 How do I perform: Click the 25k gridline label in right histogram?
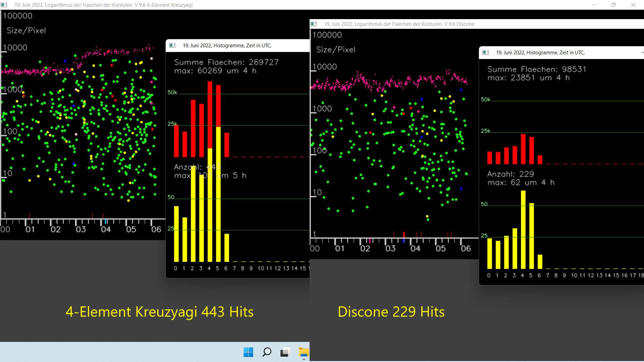tap(486, 131)
